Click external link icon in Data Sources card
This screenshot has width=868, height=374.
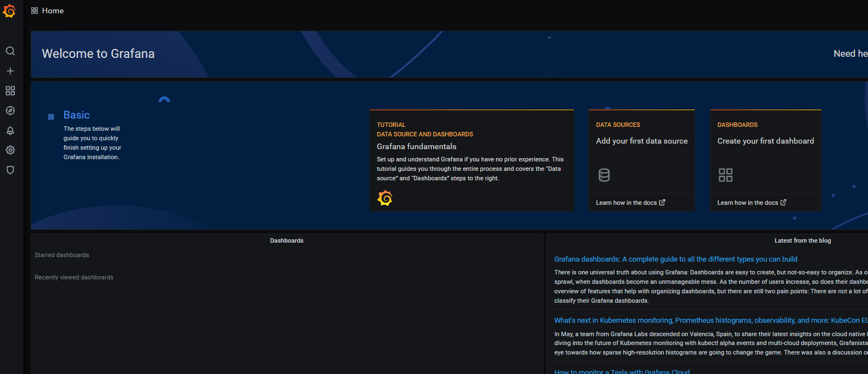tap(662, 203)
